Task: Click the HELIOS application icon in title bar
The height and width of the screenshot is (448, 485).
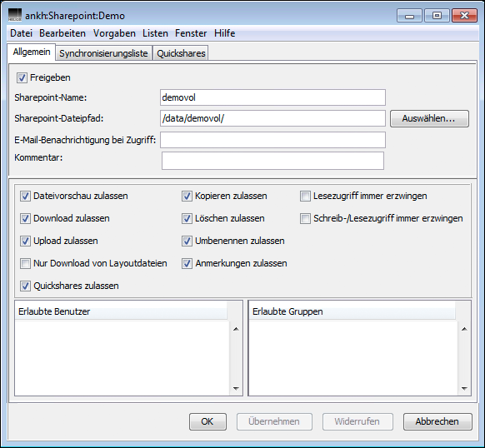Action: coord(14,15)
